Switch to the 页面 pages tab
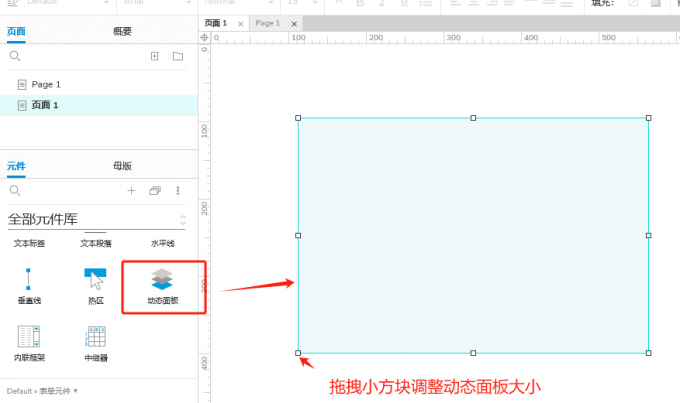Screen dimensions: 680x403 click(x=16, y=31)
